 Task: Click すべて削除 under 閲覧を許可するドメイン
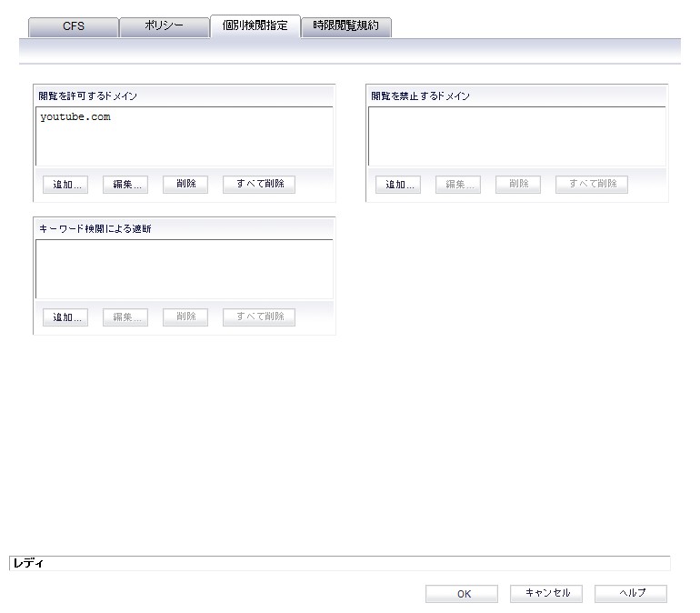(x=259, y=185)
